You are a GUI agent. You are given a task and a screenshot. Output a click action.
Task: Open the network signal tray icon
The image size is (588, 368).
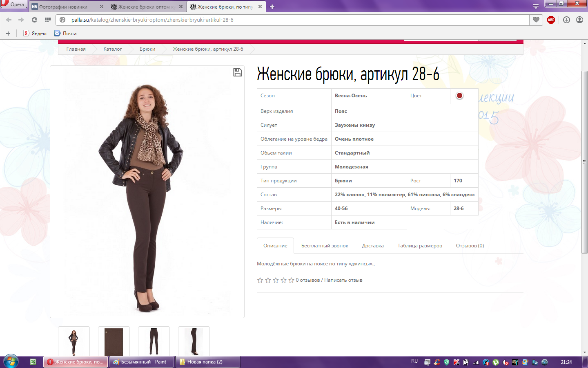[x=476, y=362]
